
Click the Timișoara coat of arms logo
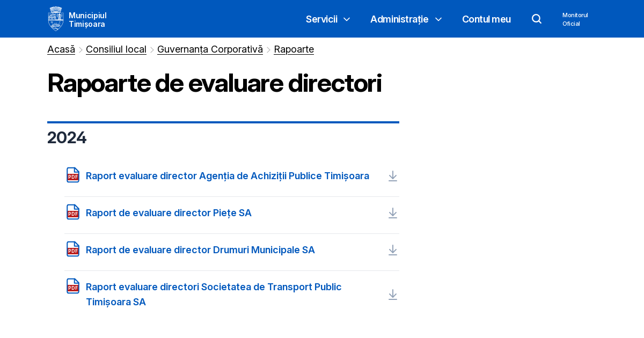(x=55, y=18)
